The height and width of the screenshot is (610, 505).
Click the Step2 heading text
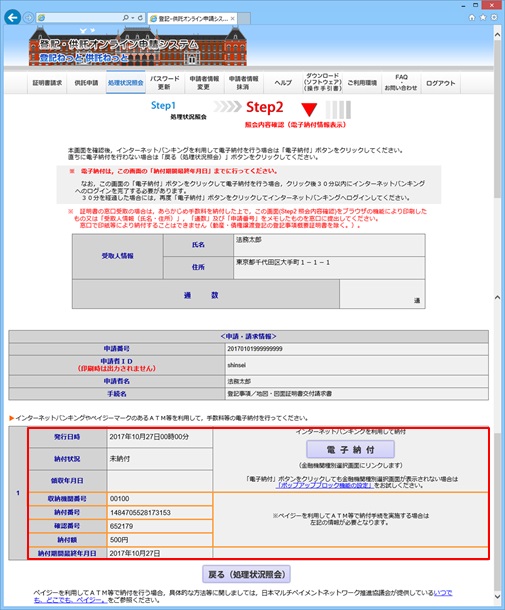(265, 107)
